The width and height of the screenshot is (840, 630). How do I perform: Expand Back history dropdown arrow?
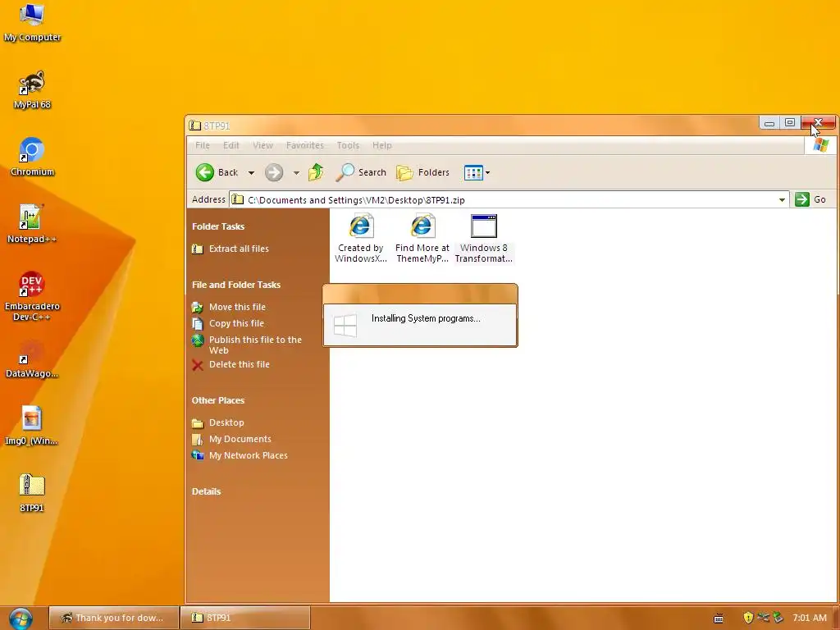tap(251, 173)
